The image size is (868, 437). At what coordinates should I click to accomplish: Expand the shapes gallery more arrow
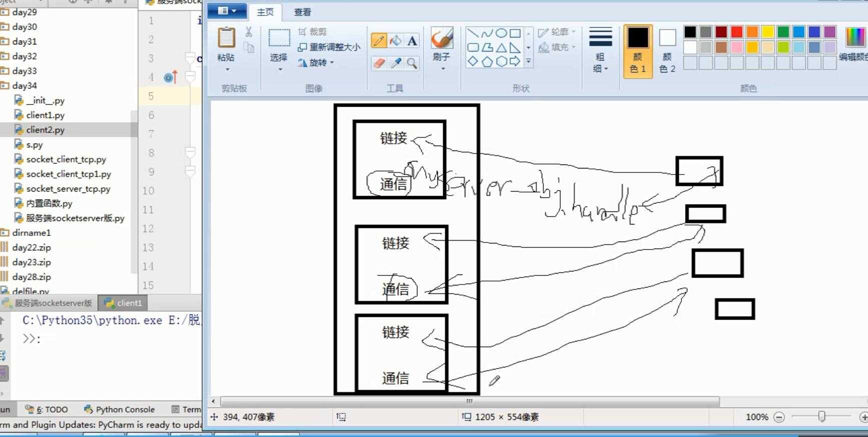(x=529, y=61)
